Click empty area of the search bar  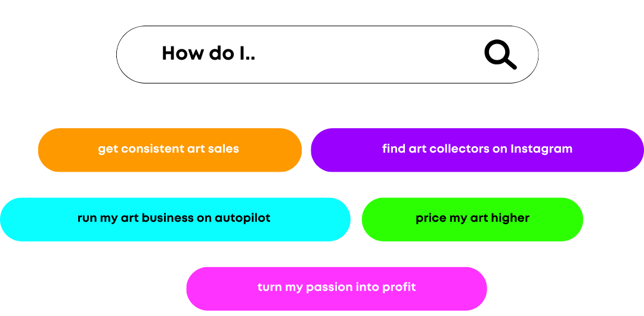pos(370,54)
